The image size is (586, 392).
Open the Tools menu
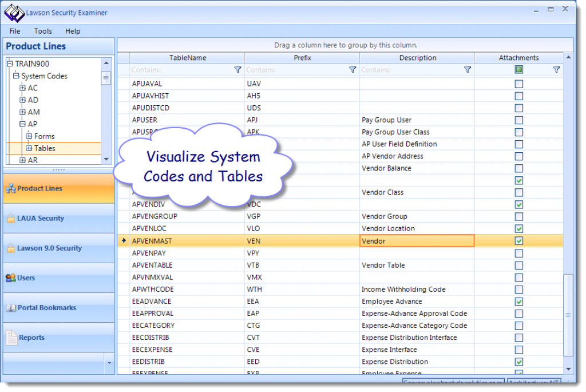[43, 31]
